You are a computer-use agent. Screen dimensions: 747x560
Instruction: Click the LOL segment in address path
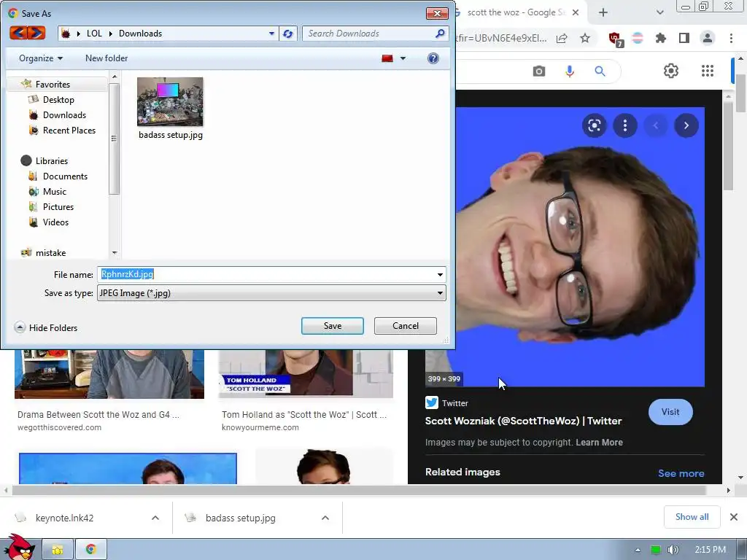[94, 34]
